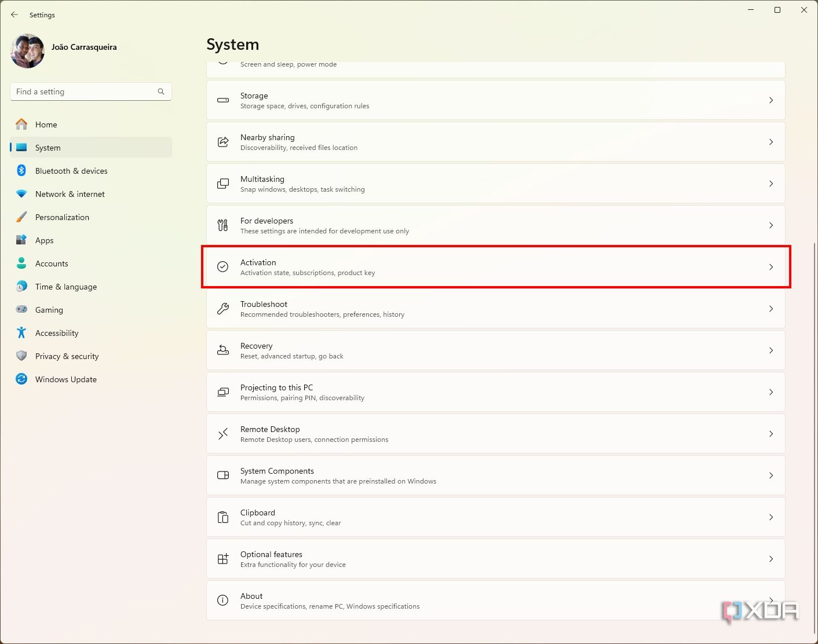Screen dimensions: 818x644
Task: Click the Recovery icon
Action: point(223,350)
